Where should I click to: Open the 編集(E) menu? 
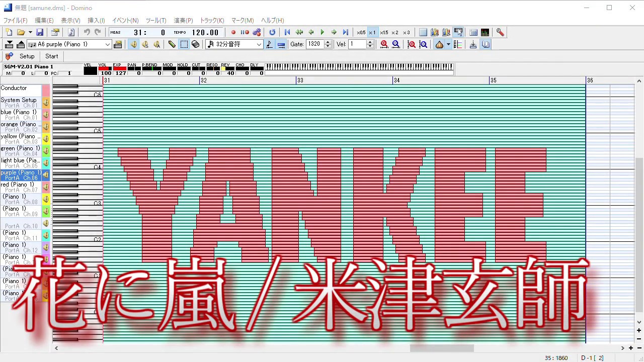44,21
